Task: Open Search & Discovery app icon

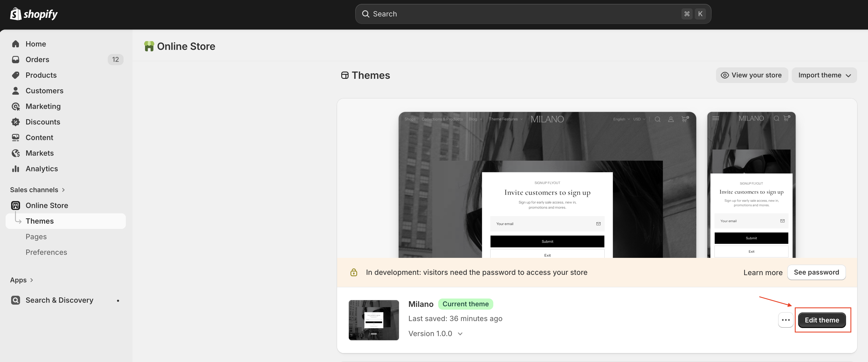Action: pyautogui.click(x=16, y=300)
